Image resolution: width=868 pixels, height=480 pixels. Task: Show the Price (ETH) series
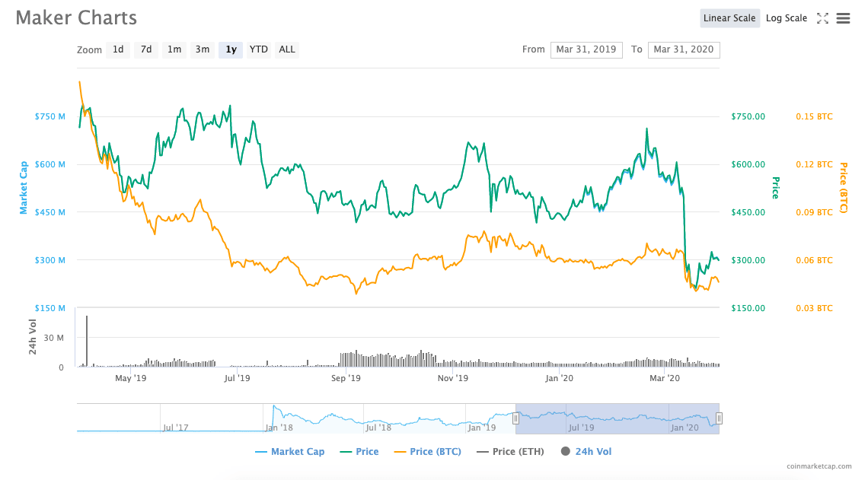click(510, 451)
